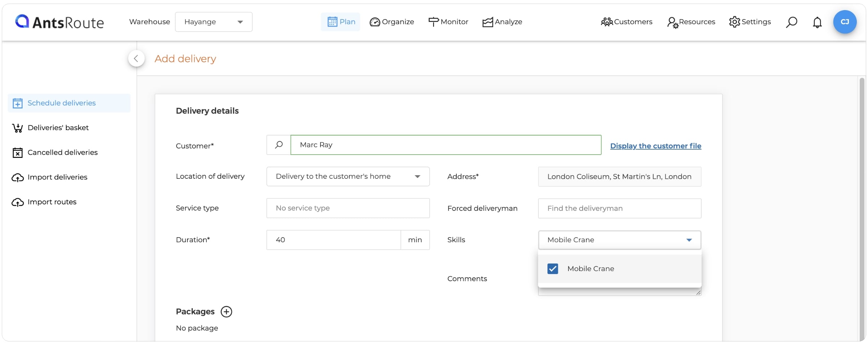Click the Resources person-gear icon
This screenshot has width=868, height=345.
point(672,22)
